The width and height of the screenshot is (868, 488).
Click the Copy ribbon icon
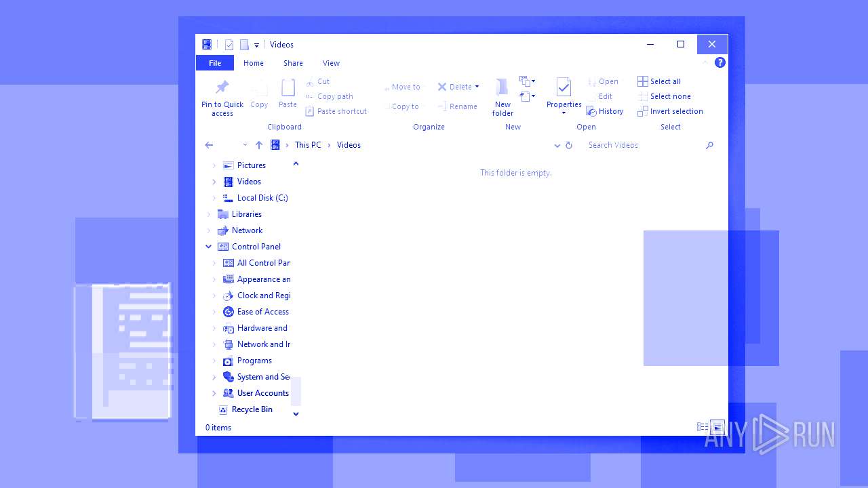259,88
